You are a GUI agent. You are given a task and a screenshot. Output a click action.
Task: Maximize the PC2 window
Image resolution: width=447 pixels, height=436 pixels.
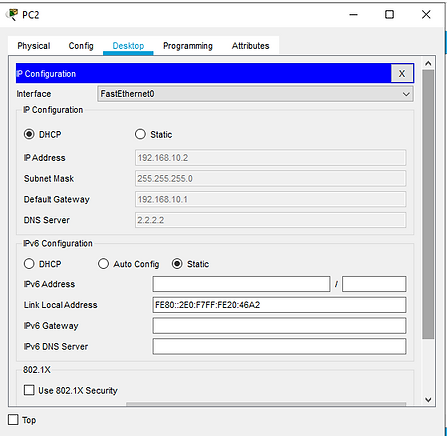[389, 14]
